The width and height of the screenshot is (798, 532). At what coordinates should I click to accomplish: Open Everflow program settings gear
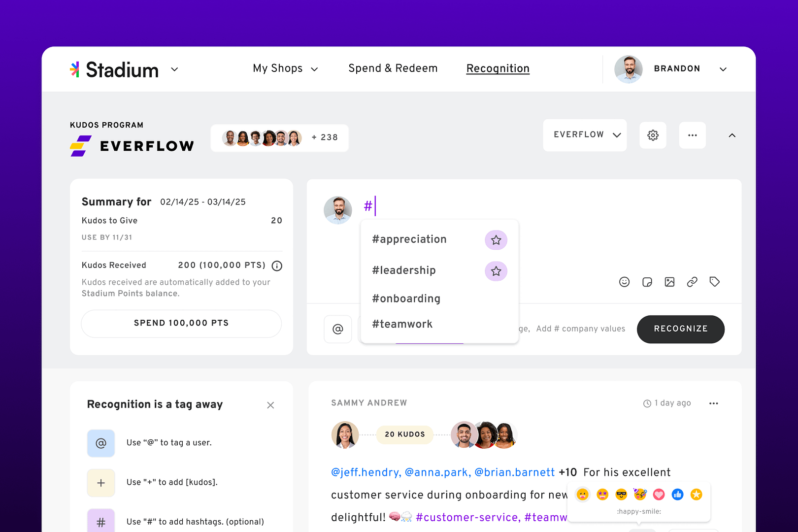(x=653, y=135)
